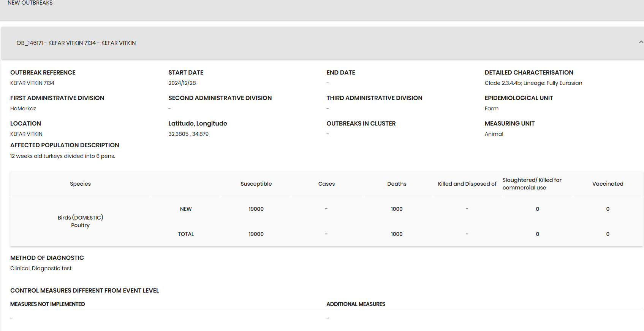Click the Deaths column header
The image size is (644, 331).
397,184
